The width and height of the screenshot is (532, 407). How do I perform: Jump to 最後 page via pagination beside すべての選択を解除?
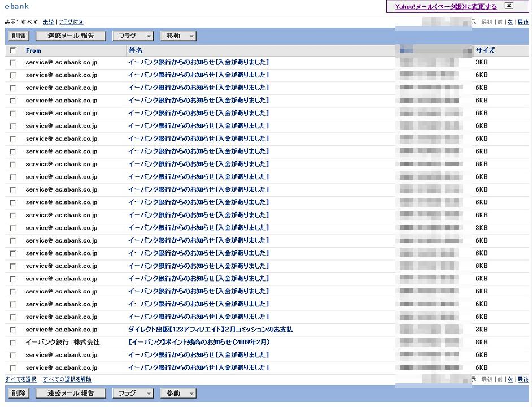point(523,379)
